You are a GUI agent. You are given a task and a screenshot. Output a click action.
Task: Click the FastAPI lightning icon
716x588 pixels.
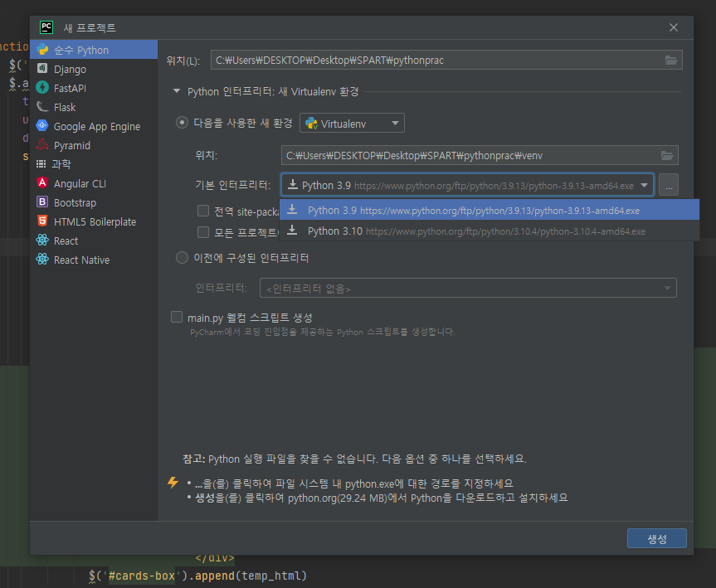(x=42, y=88)
